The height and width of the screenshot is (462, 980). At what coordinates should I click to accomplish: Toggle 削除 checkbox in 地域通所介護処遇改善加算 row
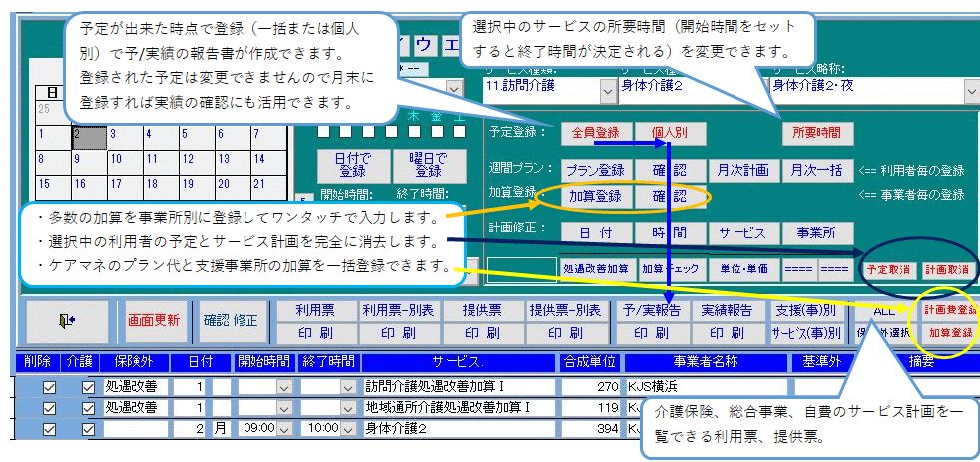click(49, 407)
